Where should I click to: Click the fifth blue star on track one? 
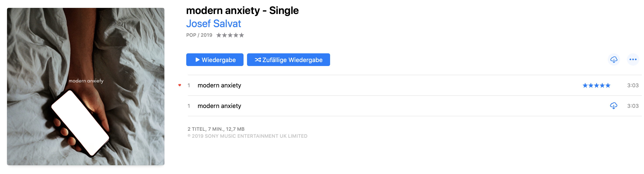pos(608,85)
